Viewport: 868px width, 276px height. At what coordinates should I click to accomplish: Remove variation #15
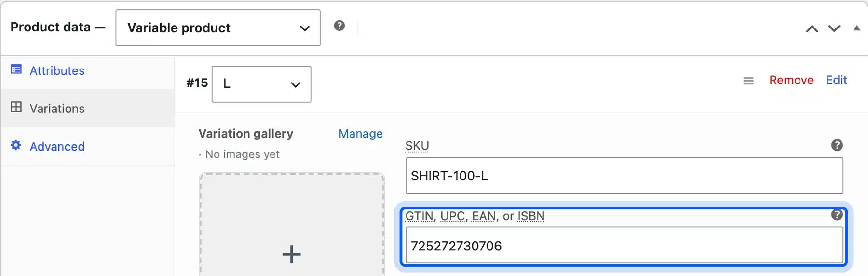tap(791, 80)
